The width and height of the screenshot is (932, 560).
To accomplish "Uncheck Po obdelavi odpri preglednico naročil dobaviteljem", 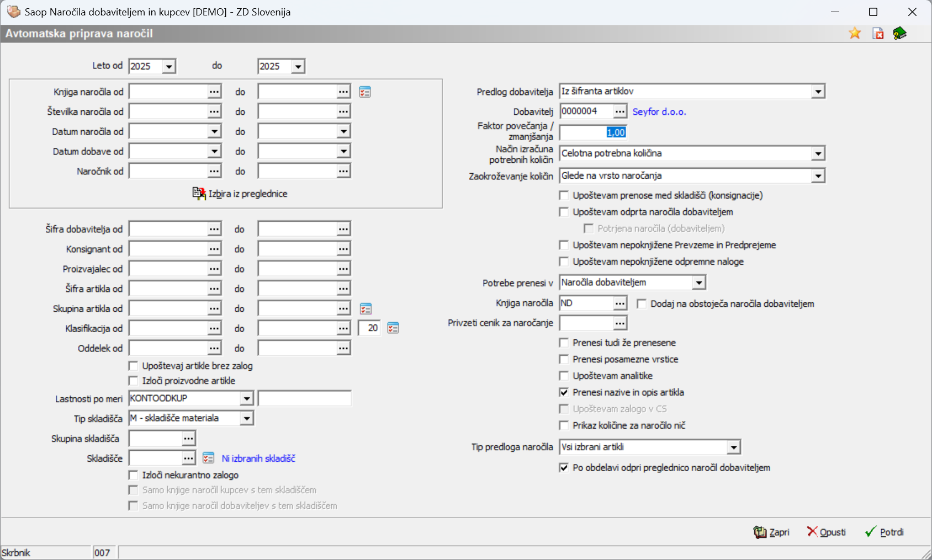I will click(564, 468).
